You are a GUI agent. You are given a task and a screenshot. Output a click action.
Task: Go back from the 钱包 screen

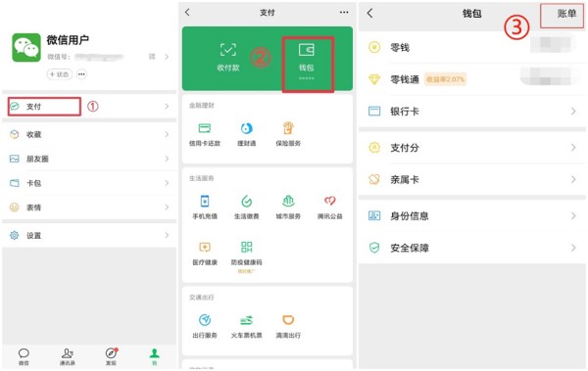pos(370,13)
